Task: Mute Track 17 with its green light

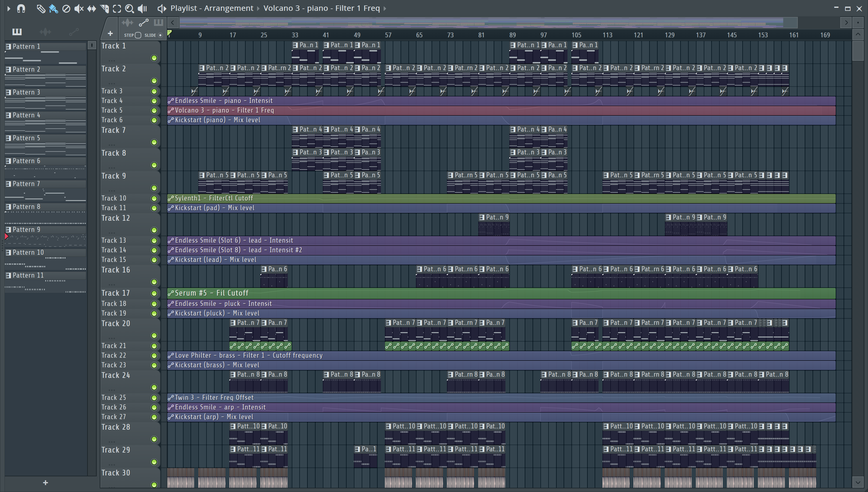Action: (154, 293)
